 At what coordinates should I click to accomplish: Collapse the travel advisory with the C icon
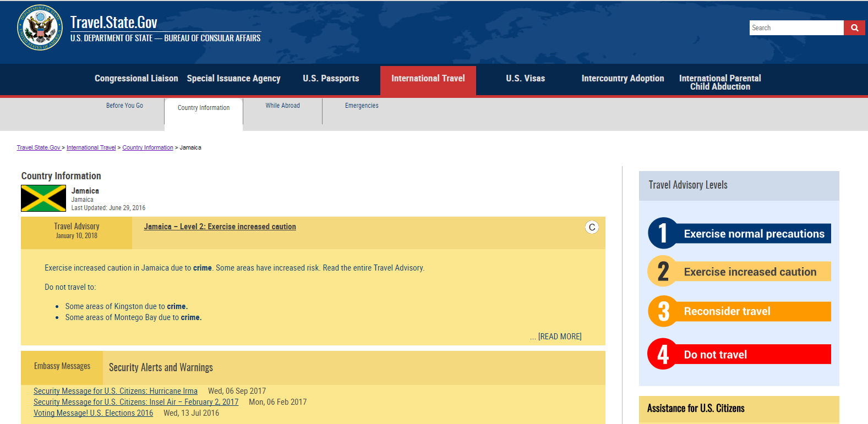[x=592, y=227]
